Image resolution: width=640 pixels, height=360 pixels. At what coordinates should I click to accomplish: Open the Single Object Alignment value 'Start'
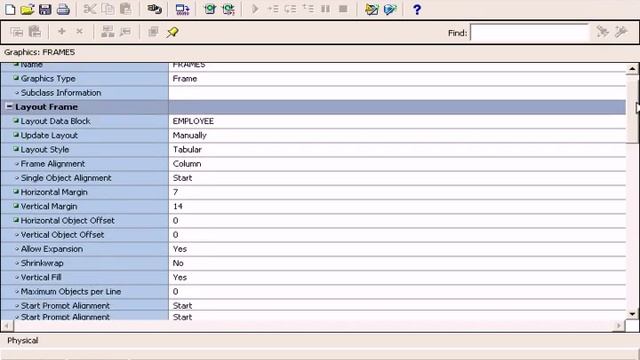point(397,178)
